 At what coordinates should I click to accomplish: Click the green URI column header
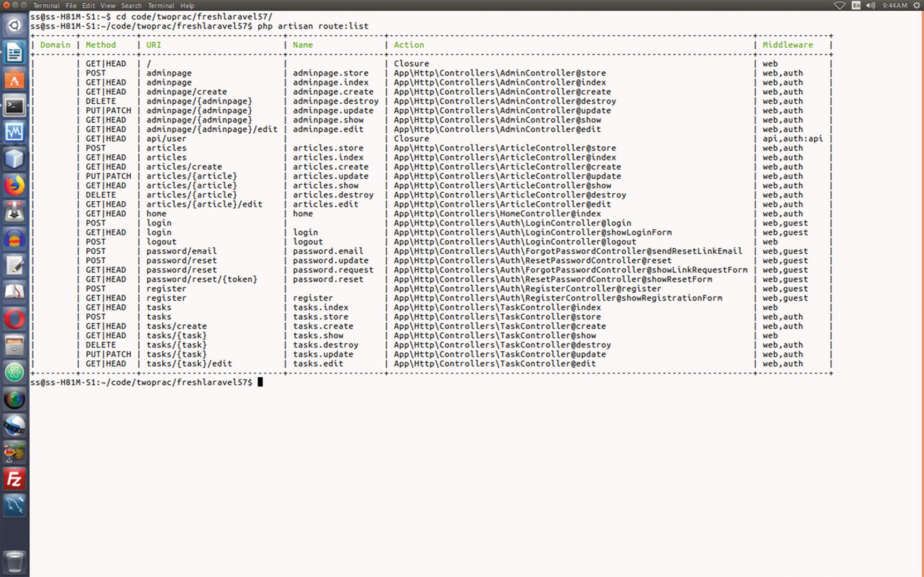[x=154, y=45]
